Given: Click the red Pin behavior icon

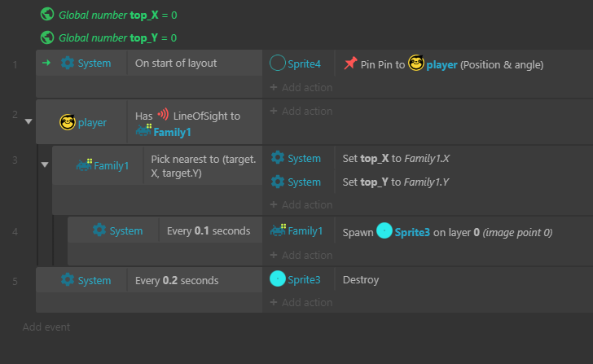Looking at the screenshot, I should (x=350, y=64).
